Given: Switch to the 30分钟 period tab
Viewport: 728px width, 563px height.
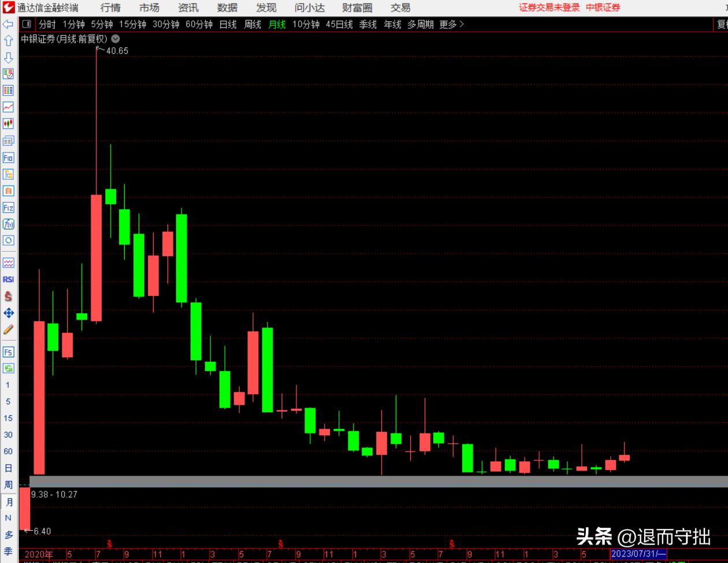Looking at the screenshot, I should tap(166, 24).
